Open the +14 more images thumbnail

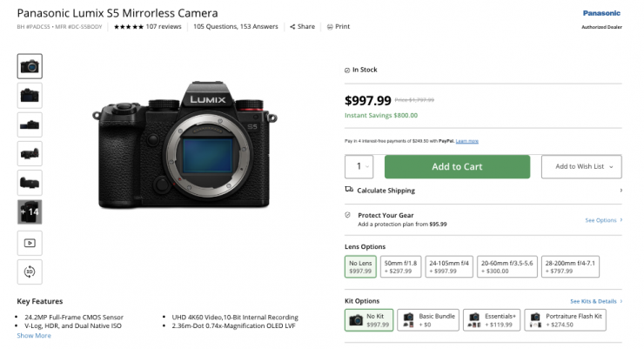30,212
